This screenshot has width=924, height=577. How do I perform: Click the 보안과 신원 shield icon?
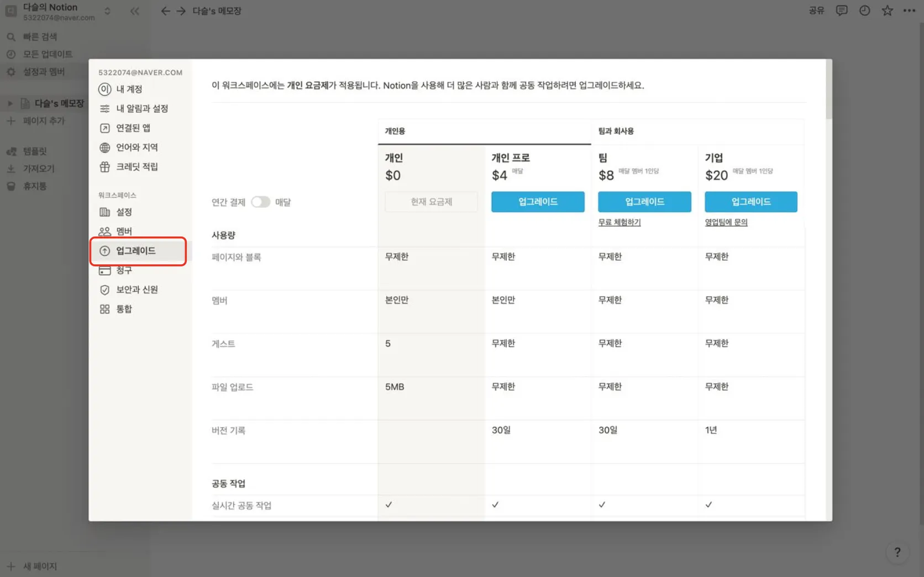tap(104, 290)
